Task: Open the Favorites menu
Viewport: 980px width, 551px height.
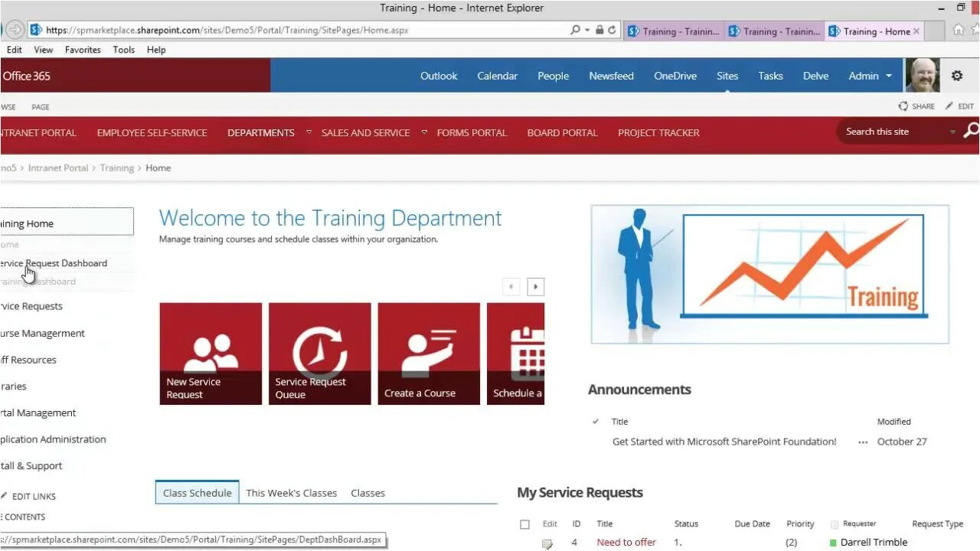Action: pos(82,50)
